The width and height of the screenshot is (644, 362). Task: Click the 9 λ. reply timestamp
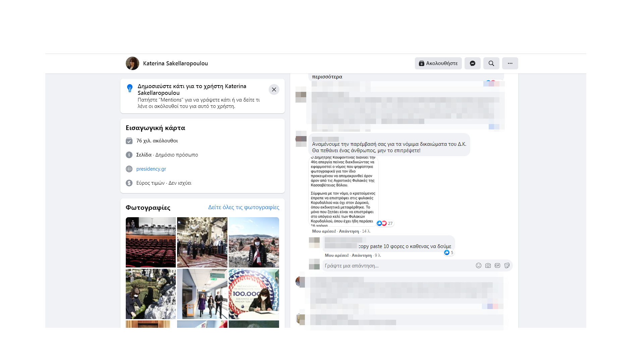point(378,255)
